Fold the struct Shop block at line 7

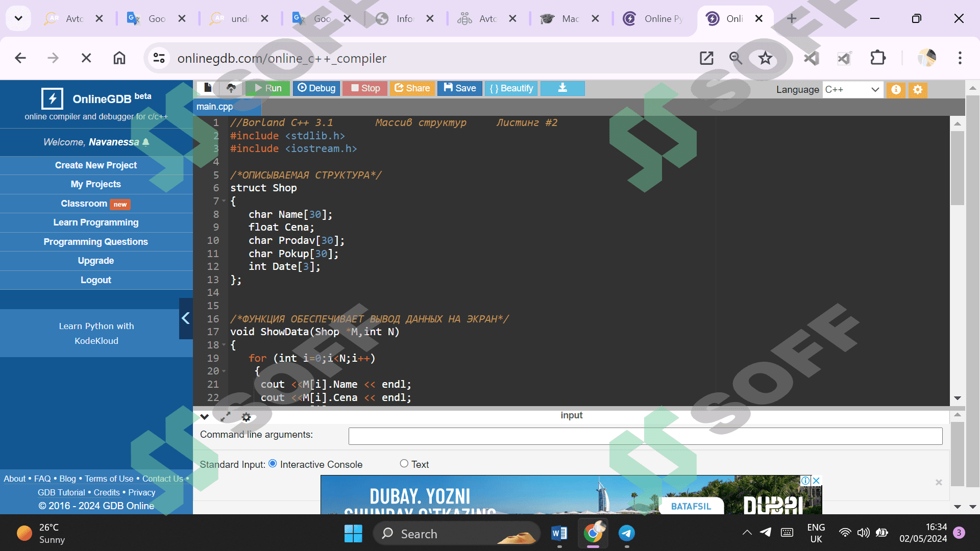point(224,202)
